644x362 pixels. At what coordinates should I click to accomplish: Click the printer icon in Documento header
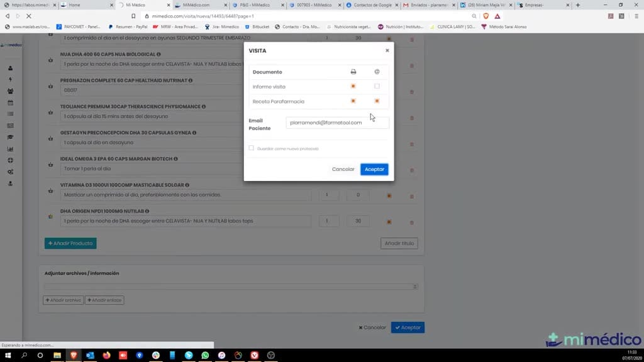point(353,72)
